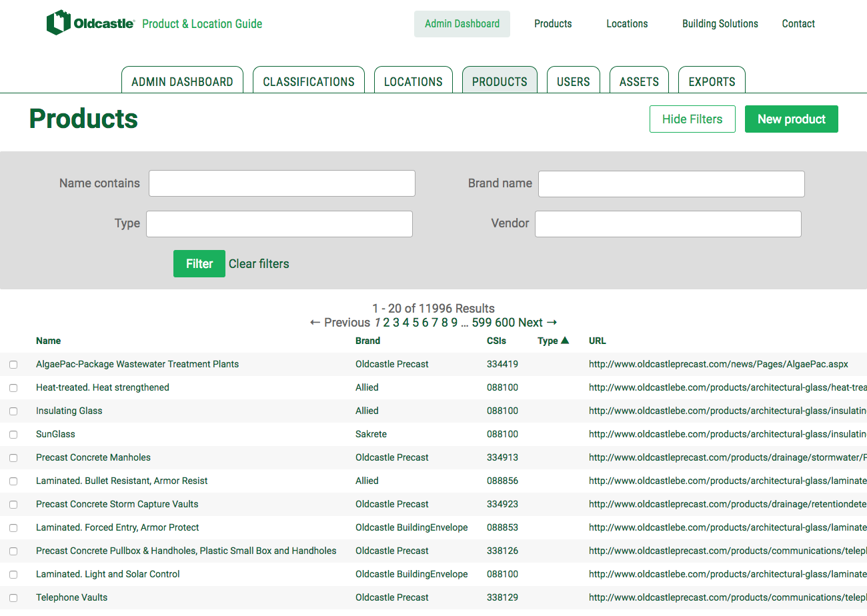Select the Telephone Vaults row checkbox
Screen dimensions: 867x616
pyautogui.click(x=13, y=598)
